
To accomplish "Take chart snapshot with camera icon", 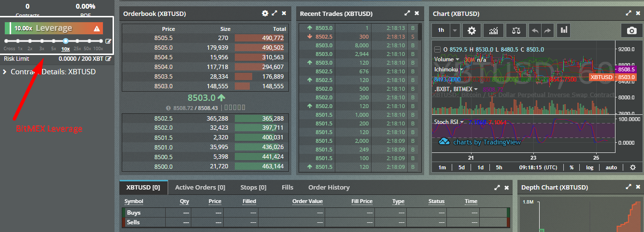I will [x=631, y=30].
